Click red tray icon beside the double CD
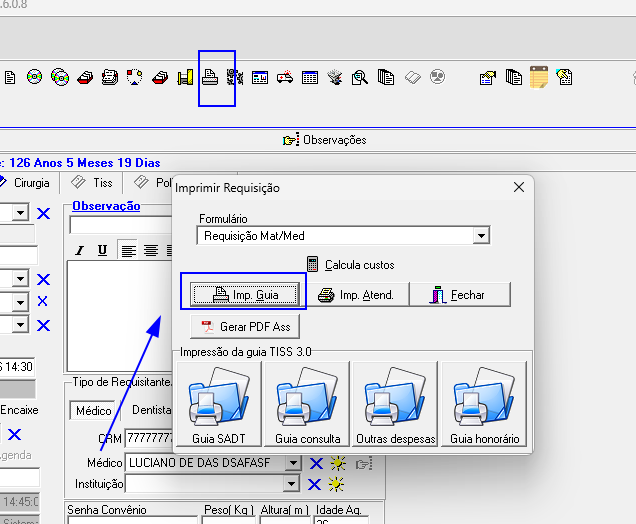The width and height of the screenshot is (636, 524). click(85, 77)
